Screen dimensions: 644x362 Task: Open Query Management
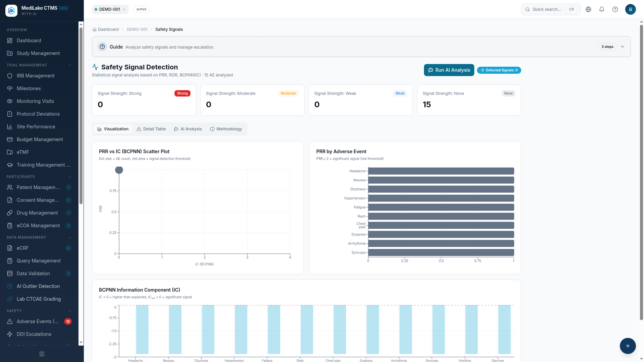tap(39, 261)
